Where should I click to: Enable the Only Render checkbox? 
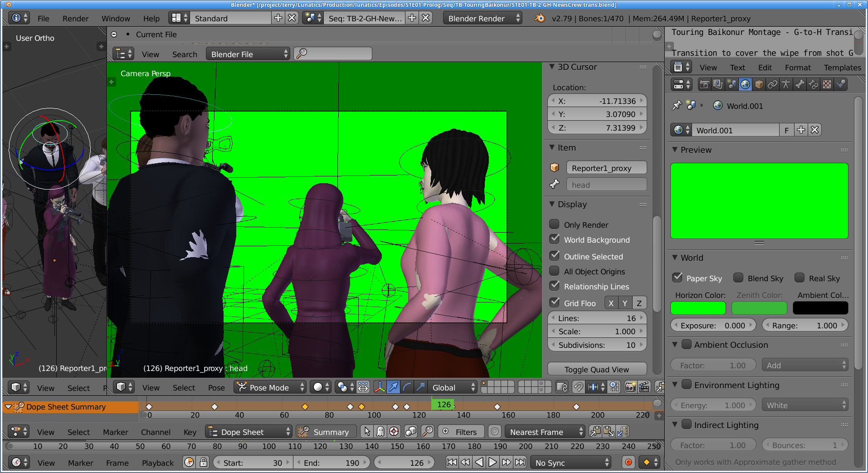pos(554,224)
